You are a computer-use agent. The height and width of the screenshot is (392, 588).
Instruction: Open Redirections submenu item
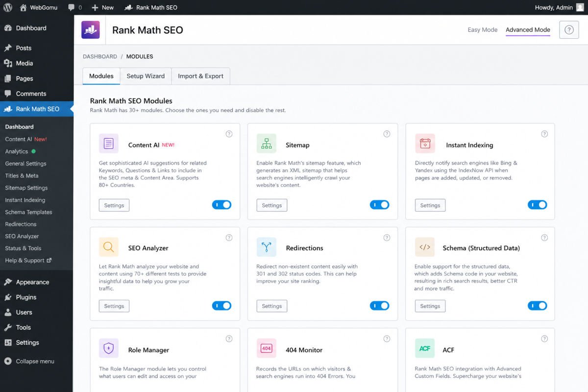[21, 224]
